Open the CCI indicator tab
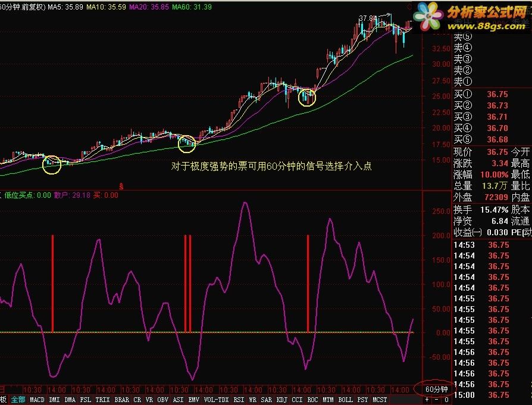Viewport: 532px width, 405px height. pyautogui.click(x=297, y=400)
